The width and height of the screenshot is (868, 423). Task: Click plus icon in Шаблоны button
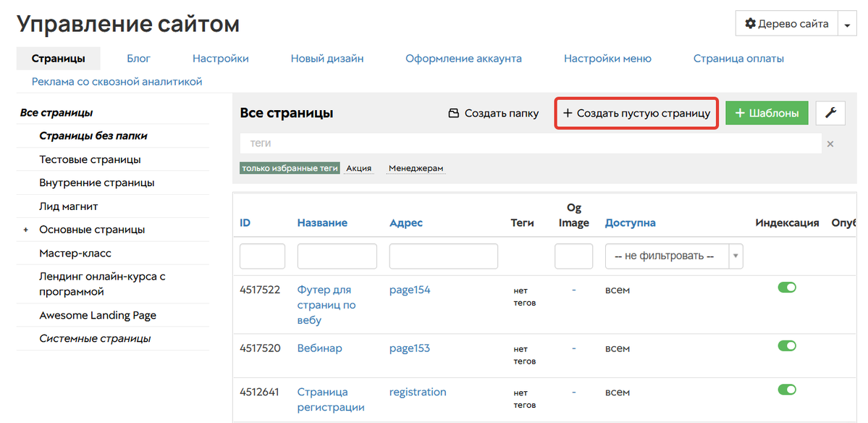[x=740, y=113]
